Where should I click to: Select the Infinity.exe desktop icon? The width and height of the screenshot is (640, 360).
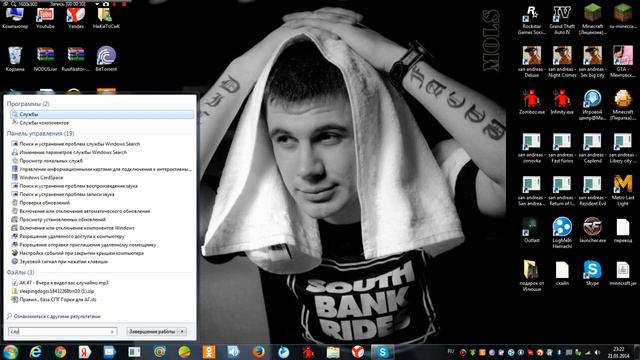tap(562, 102)
